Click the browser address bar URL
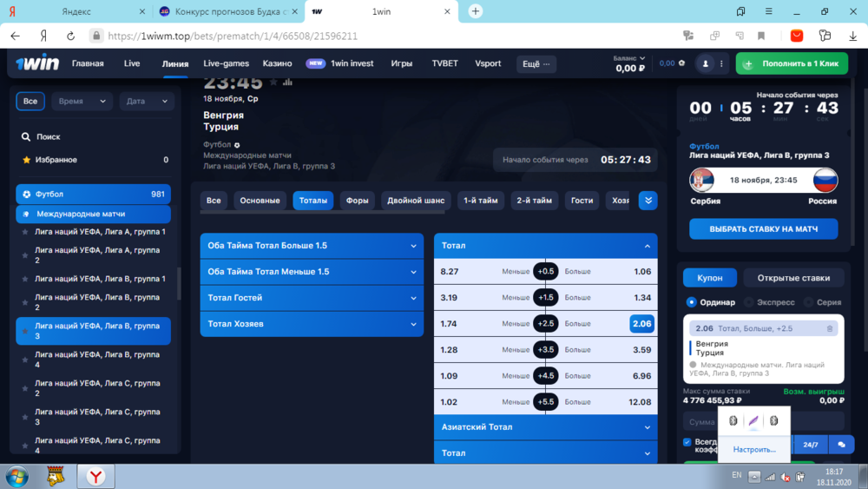This screenshot has height=489, width=868. (x=233, y=36)
